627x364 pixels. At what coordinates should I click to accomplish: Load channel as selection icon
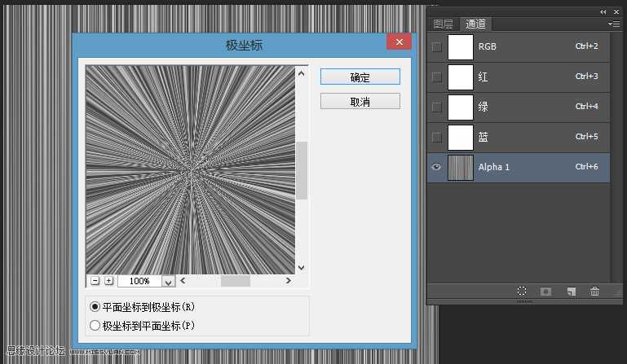[522, 292]
